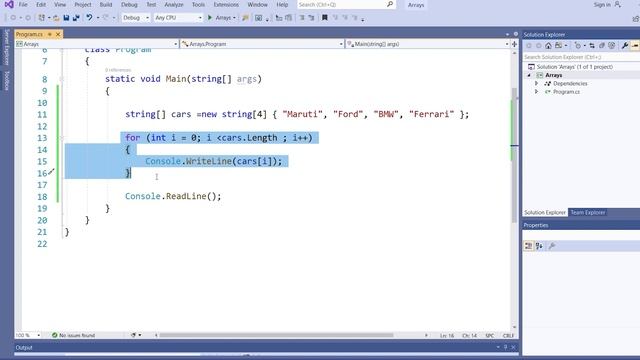Open the Project menu
Viewport: 640px width, 360px height.
tap(83, 4)
